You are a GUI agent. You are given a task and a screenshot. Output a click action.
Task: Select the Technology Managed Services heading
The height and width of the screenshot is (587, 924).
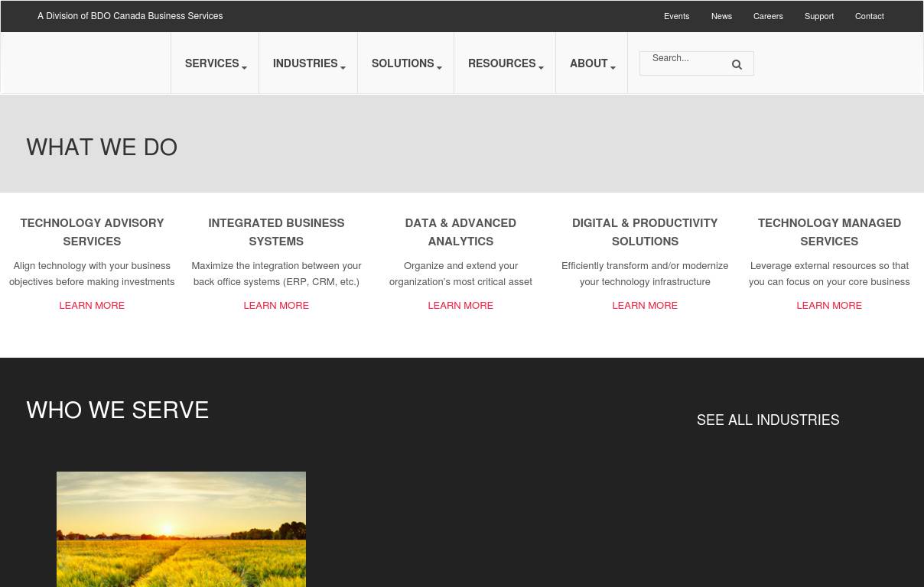coord(829,232)
